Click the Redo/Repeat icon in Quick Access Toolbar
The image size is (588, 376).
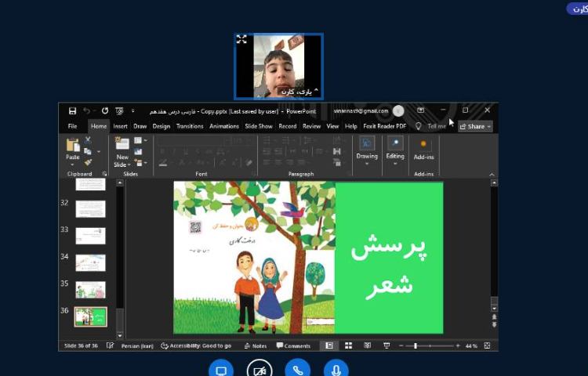pos(105,111)
